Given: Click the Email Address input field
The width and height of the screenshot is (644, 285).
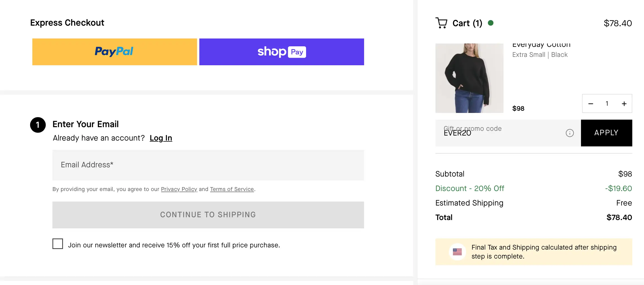Looking at the screenshot, I should pos(208,165).
